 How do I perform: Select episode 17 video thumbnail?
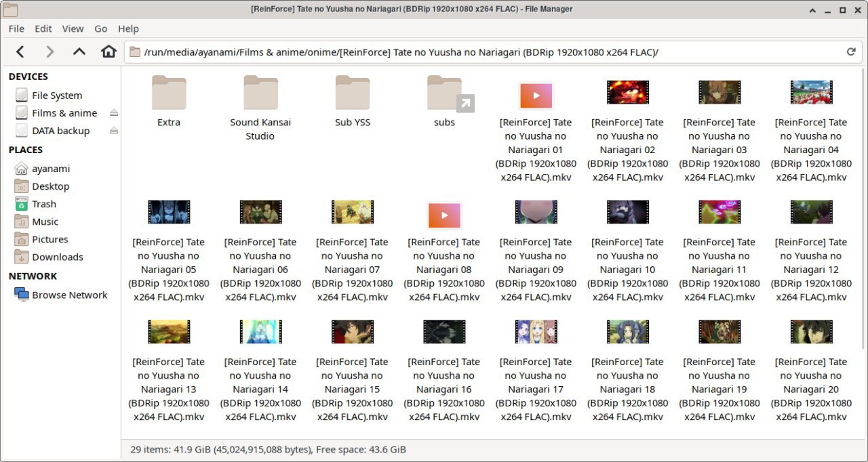(x=536, y=332)
